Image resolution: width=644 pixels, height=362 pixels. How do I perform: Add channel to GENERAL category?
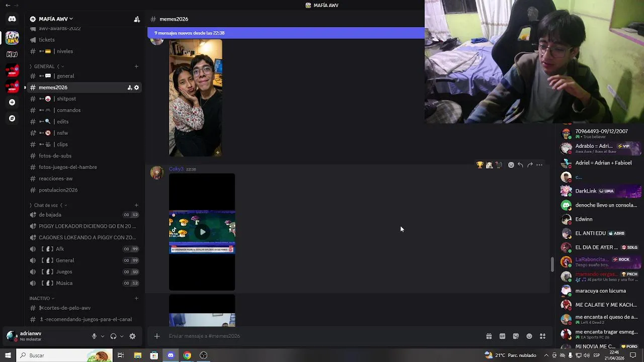[136, 66]
